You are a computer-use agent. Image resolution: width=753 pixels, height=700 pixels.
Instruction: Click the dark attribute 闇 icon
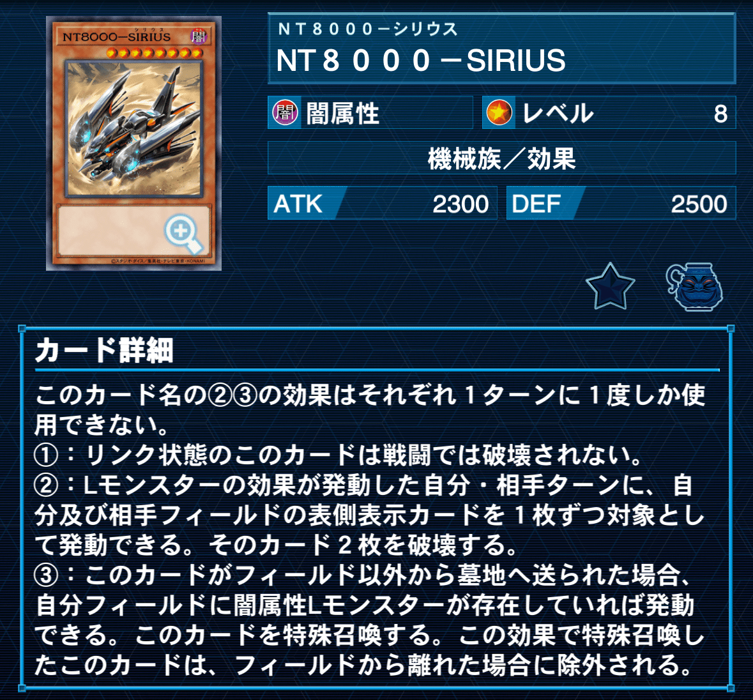pyautogui.click(x=285, y=113)
